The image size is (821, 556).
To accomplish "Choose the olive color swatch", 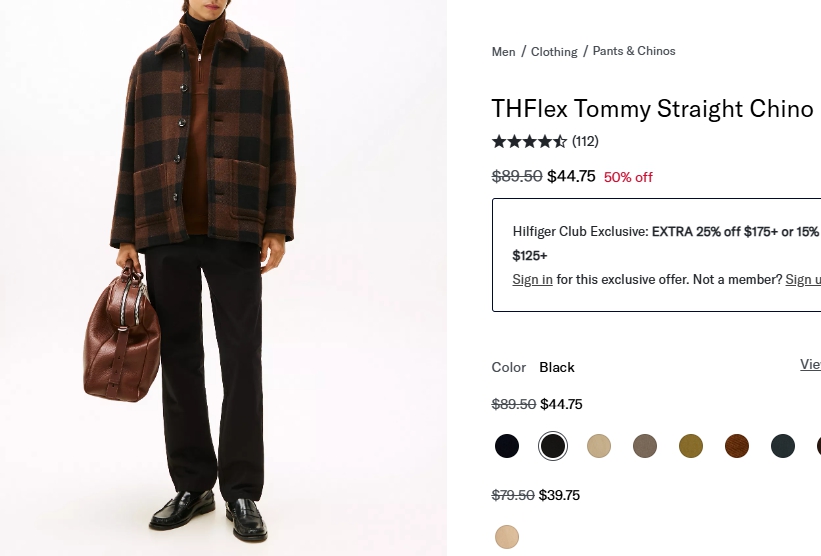I will click(691, 446).
